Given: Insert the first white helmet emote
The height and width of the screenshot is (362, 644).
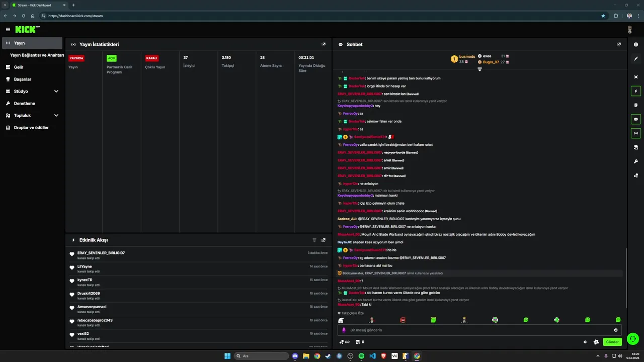Looking at the screenshot, I should point(341,320).
